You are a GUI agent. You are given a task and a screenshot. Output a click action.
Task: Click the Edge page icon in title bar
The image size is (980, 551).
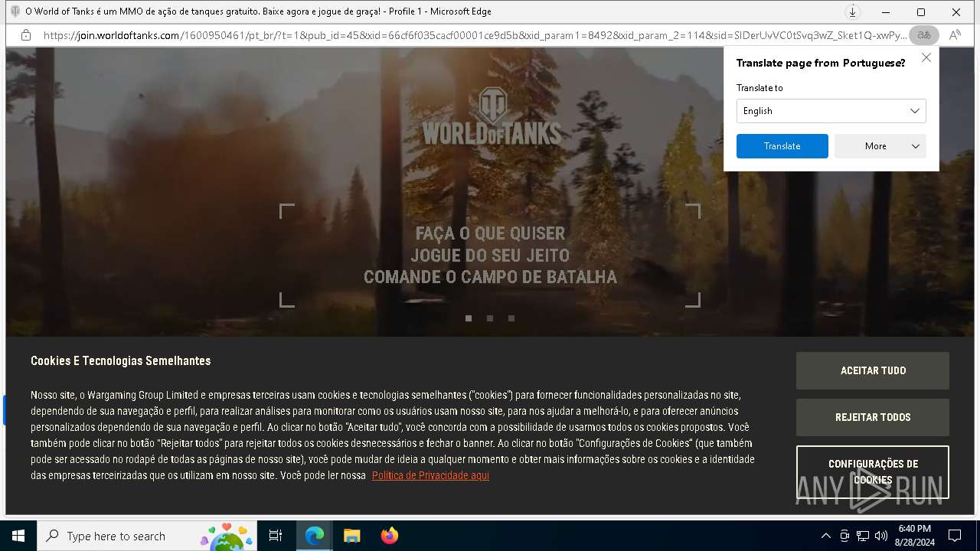(15, 11)
